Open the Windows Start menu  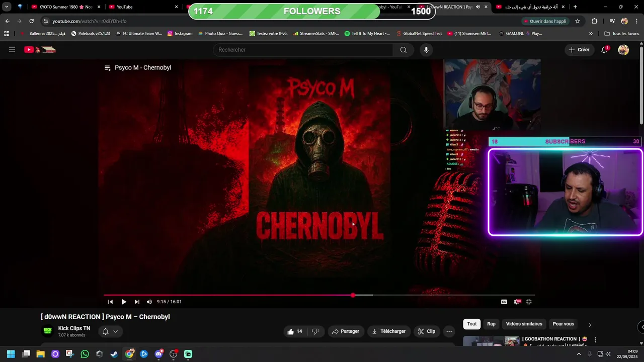[x=11, y=354]
